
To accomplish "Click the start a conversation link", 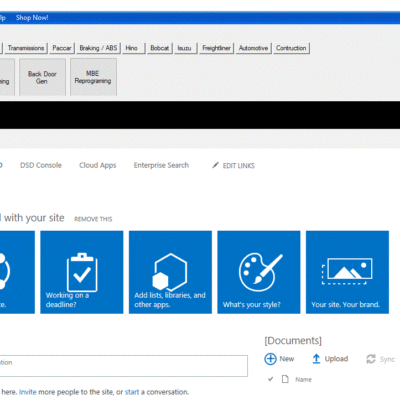I will click(132, 392).
